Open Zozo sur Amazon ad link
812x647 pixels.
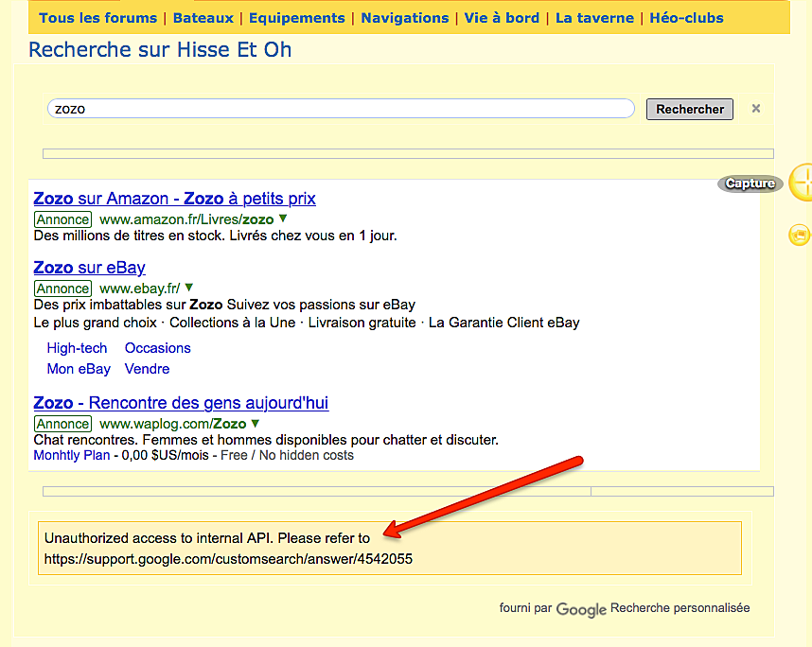click(174, 199)
